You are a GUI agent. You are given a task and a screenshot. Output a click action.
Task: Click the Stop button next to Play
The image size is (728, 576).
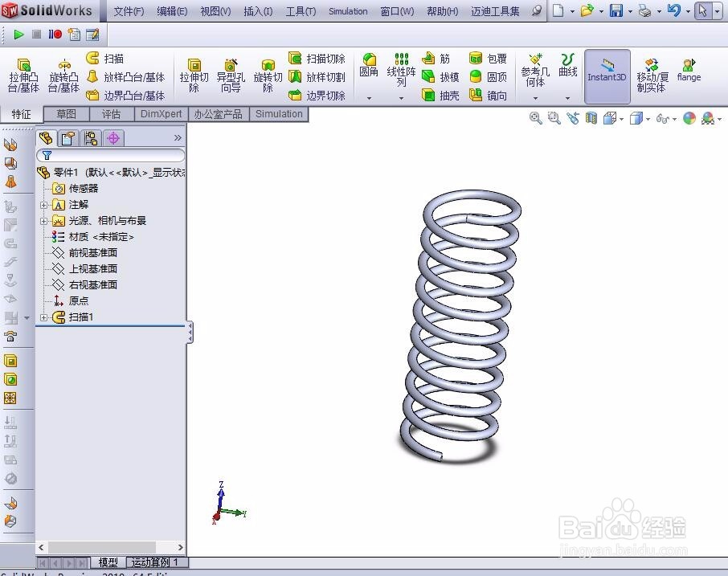tap(35, 34)
